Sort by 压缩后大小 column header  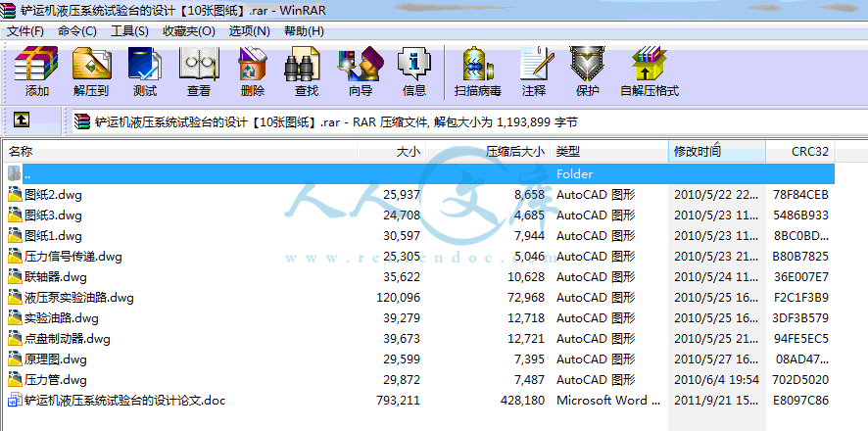point(488,152)
